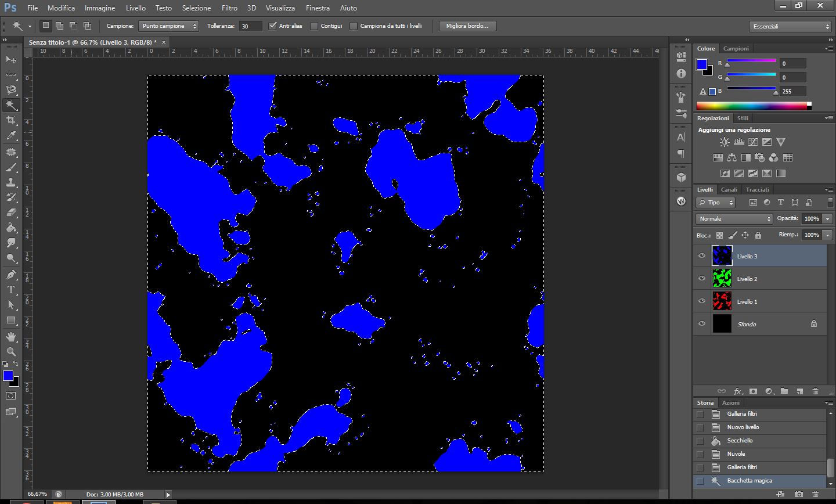Open the Filtro menu
The height and width of the screenshot is (504, 836).
coord(229,8)
